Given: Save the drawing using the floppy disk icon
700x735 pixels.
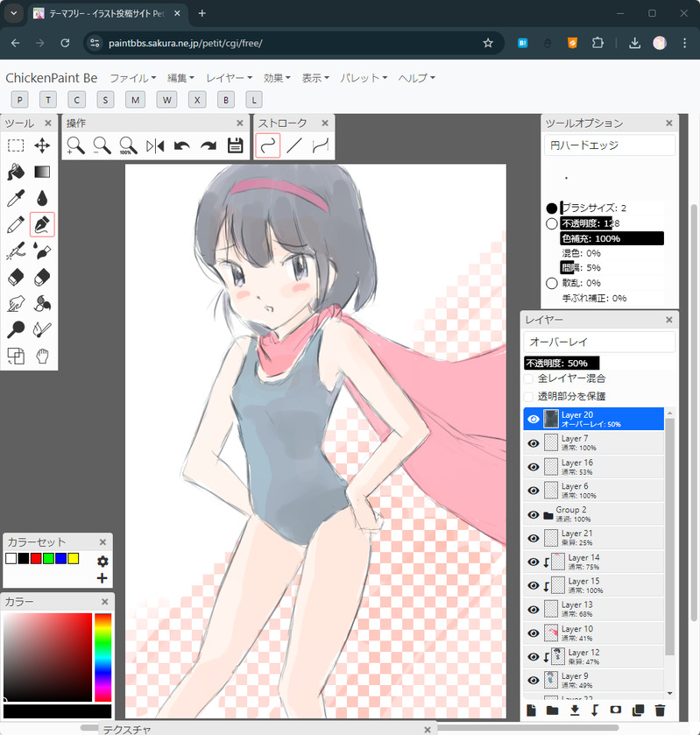Looking at the screenshot, I should point(235,146).
